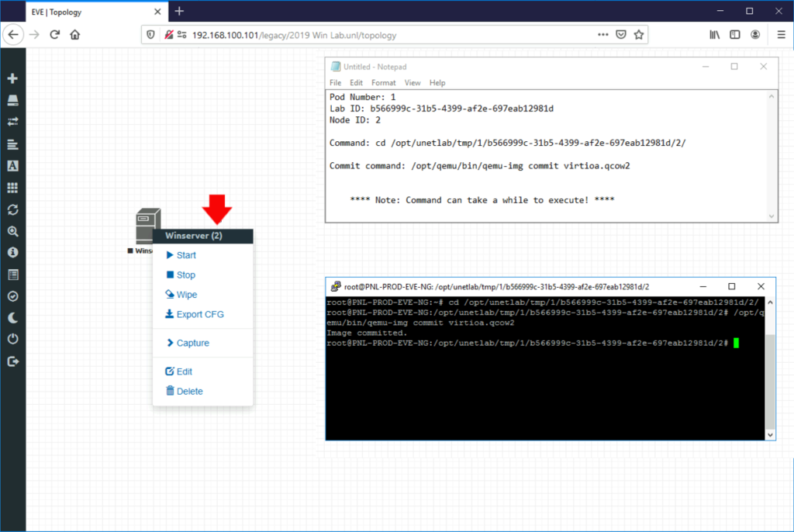This screenshot has height=532, width=794.
Task: Open Notepad's Format menu
Action: point(384,83)
